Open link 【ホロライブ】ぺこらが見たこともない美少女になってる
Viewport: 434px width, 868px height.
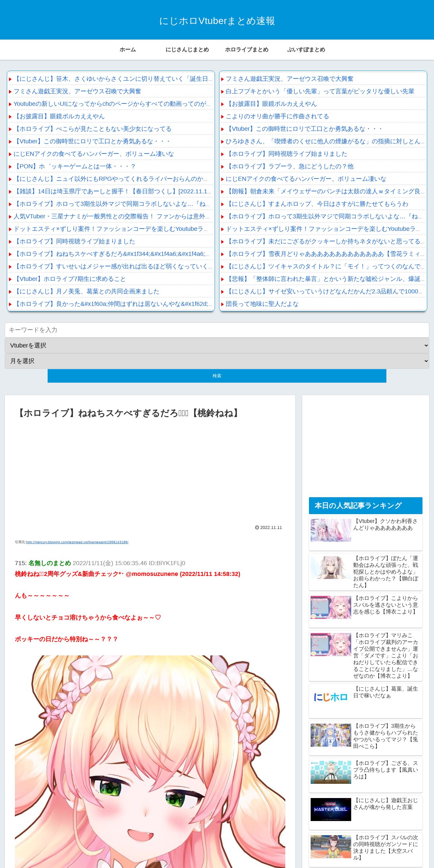(x=93, y=129)
